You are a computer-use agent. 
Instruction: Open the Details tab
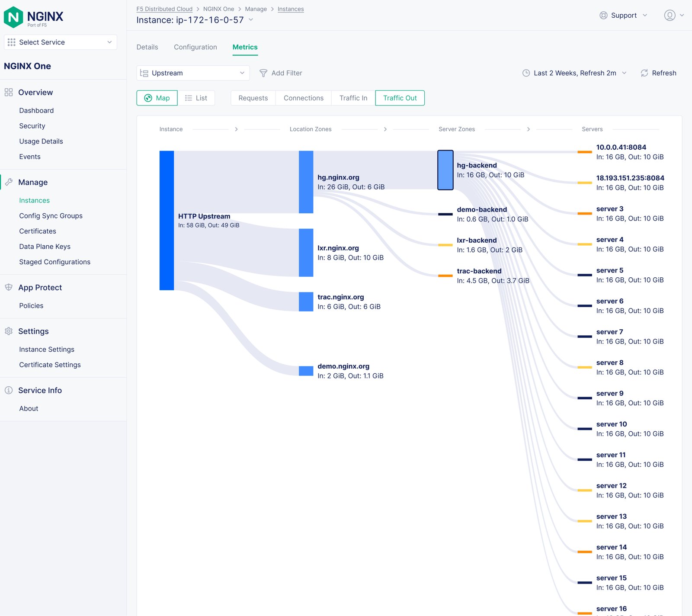[x=147, y=47]
